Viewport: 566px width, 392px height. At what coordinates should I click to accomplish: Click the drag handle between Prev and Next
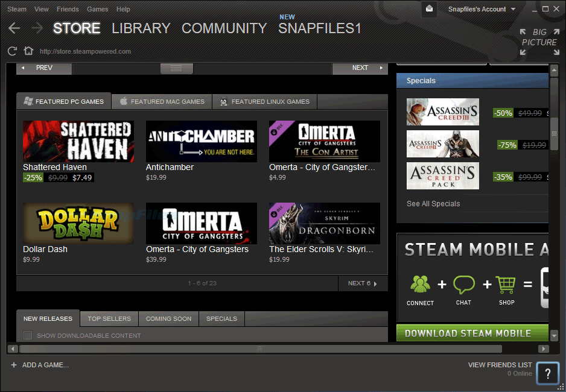pyautogui.click(x=177, y=68)
